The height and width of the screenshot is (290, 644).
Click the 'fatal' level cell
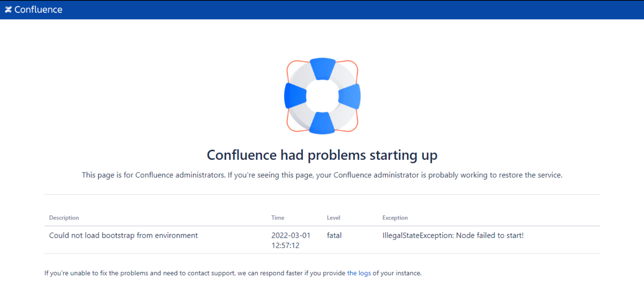[x=334, y=235]
